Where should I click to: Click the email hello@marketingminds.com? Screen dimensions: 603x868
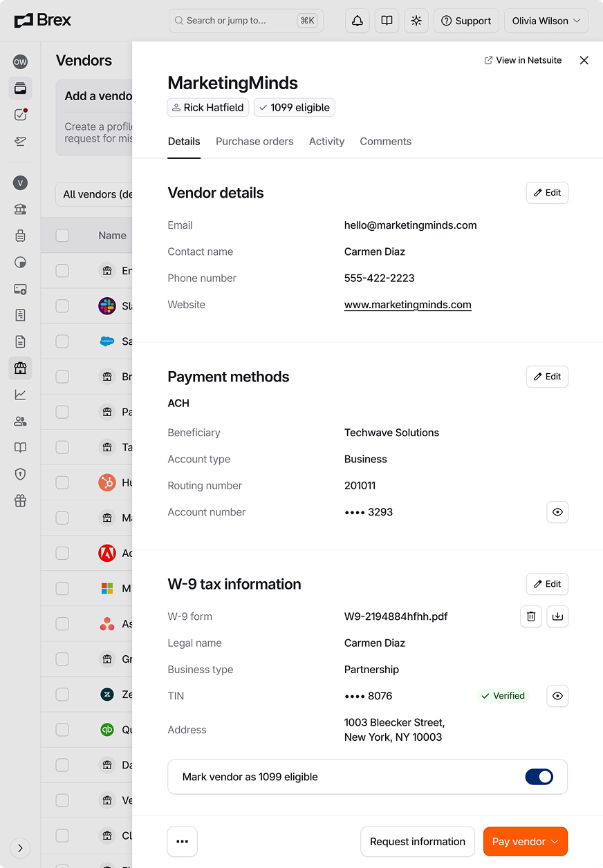tap(411, 225)
